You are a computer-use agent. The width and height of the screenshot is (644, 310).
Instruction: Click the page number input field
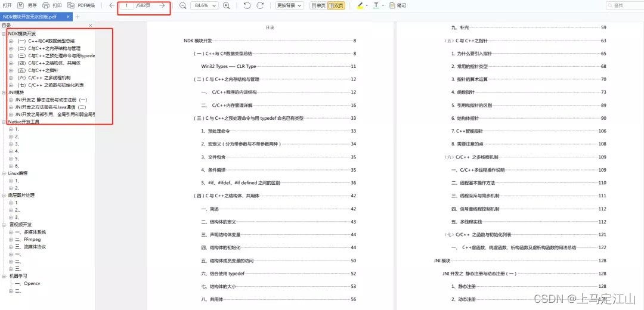tap(126, 5)
